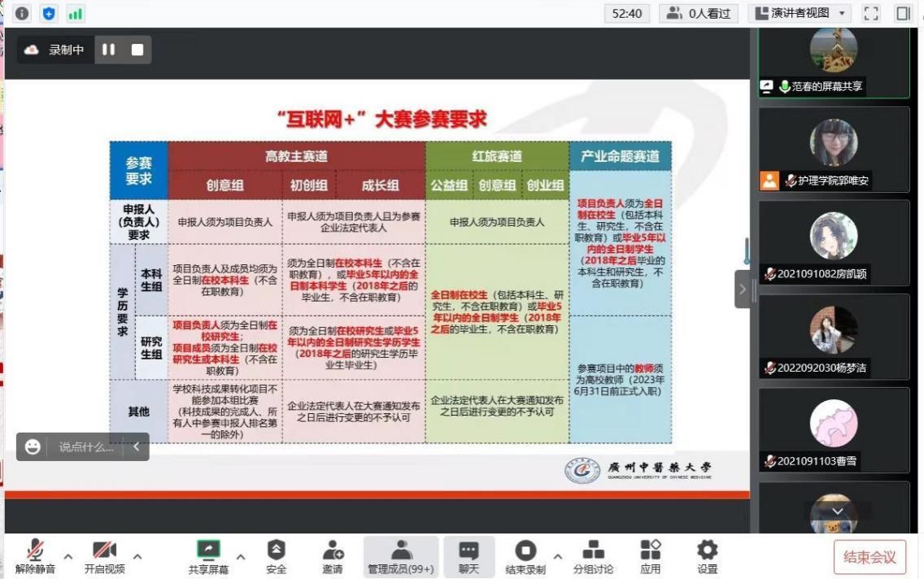Turn on camera with 开启视频
Viewport: 924px width, 579px height.
click(104, 556)
